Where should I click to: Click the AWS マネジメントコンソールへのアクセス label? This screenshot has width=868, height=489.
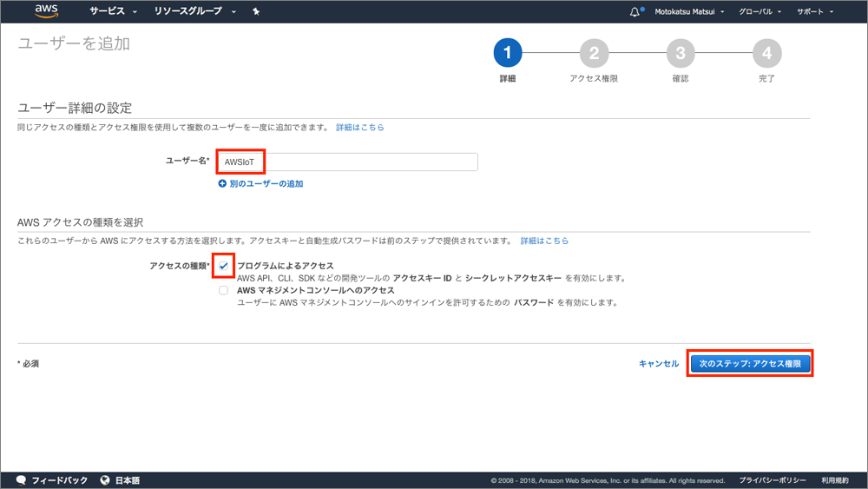coord(316,290)
